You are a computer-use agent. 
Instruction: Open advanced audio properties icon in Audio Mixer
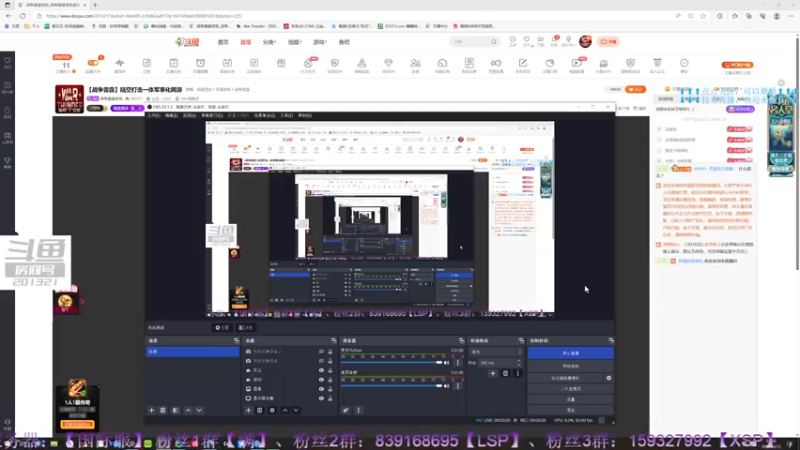click(346, 410)
